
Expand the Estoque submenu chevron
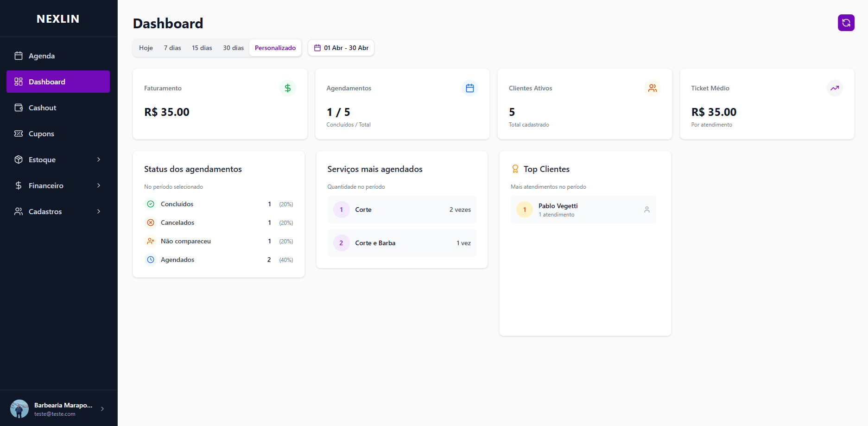coord(99,159)
